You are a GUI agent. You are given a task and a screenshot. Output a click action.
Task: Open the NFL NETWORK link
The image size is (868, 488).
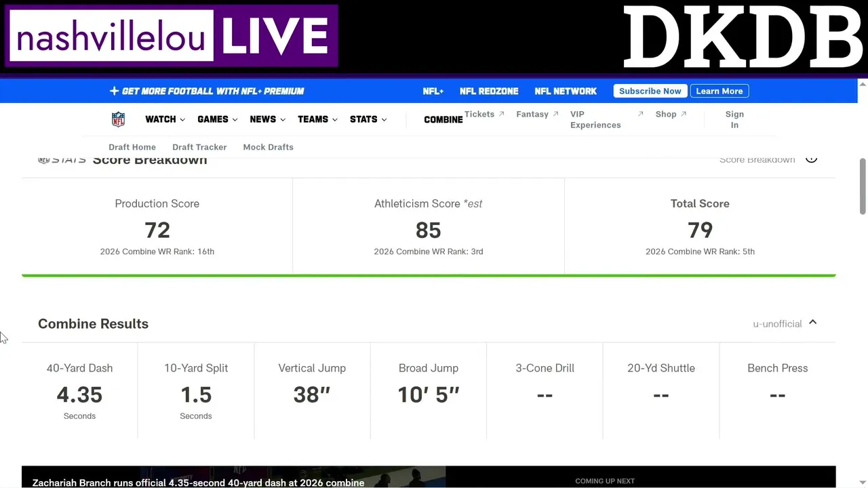coord(566,91)
